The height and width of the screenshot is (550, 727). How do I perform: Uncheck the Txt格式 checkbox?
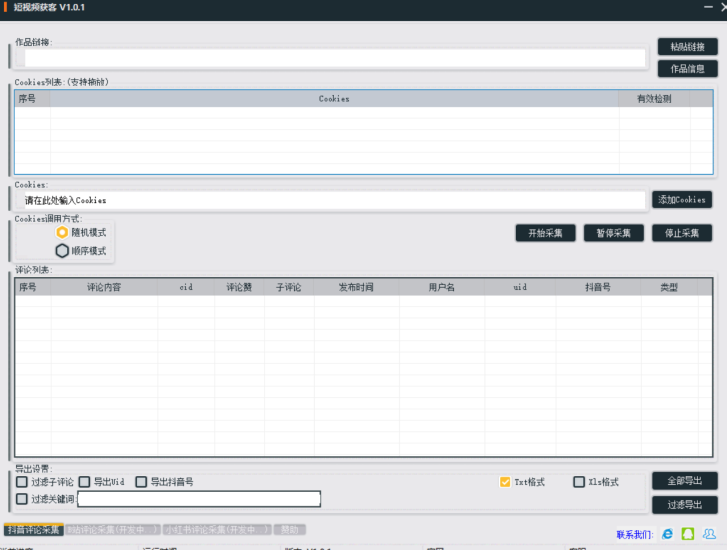pos(505,482)
